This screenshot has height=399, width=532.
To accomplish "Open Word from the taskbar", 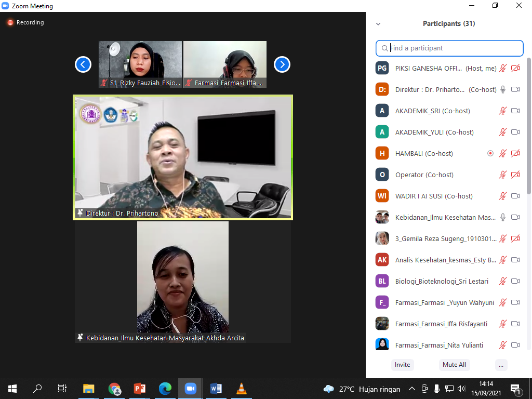I will coord(216,389).
